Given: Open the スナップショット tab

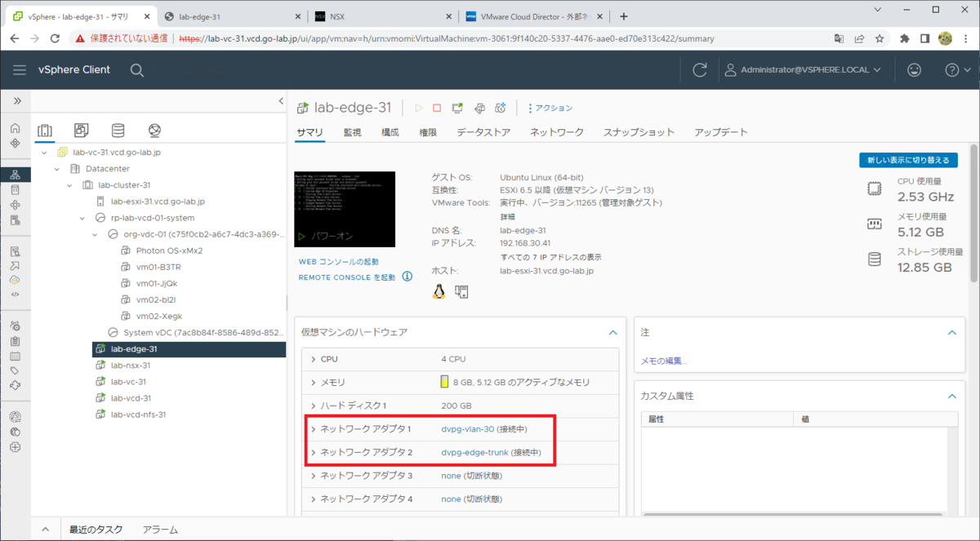Looking at the screenshot, I should pyautogui.click(x=639, y=132).
